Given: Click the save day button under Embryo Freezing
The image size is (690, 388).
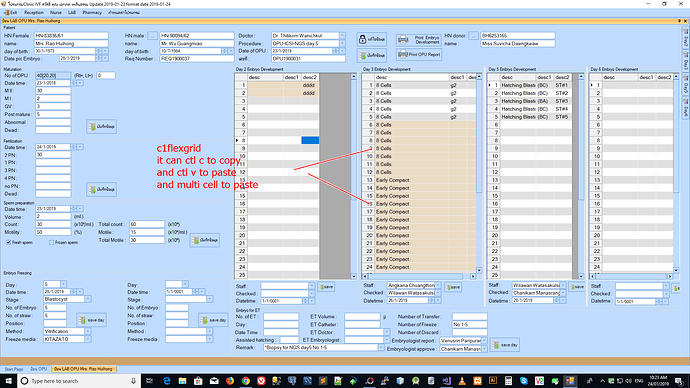Looking at the screenshot, I should tap(92, 320).
